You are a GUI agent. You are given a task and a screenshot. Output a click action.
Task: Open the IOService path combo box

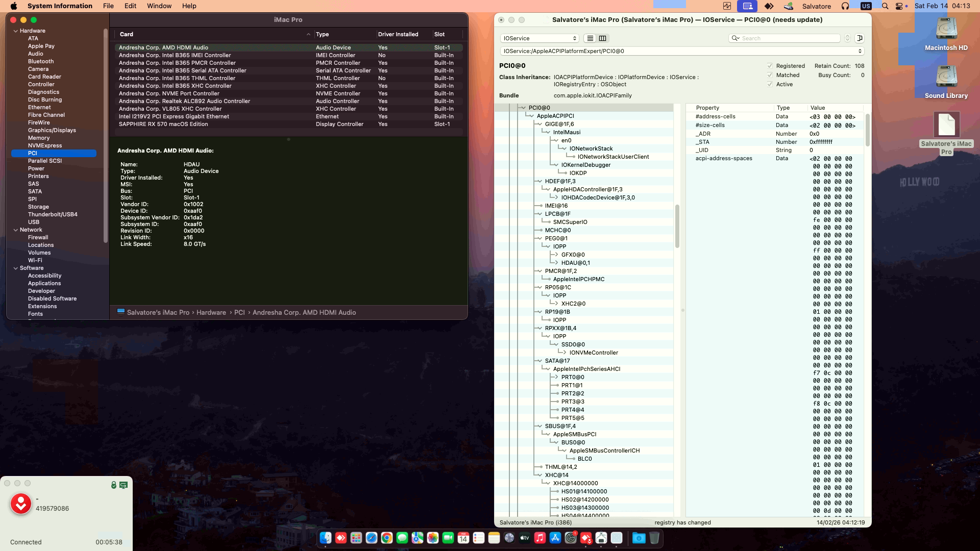[682, 51]
